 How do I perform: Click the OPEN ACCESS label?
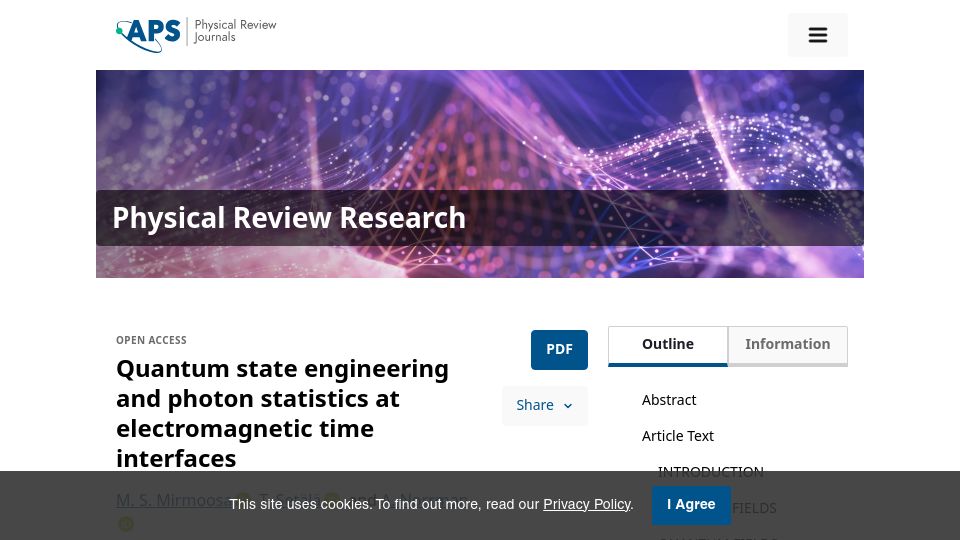pos(151,340)
